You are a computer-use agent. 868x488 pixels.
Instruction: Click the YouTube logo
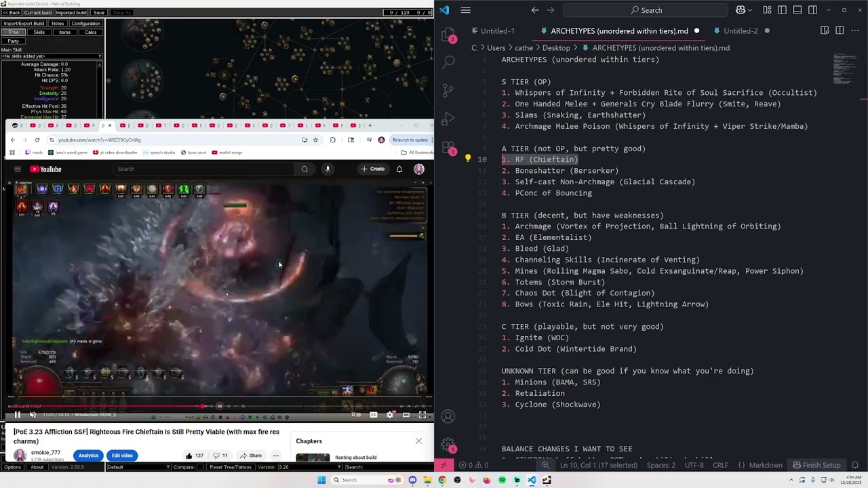(x=45, y=169)
